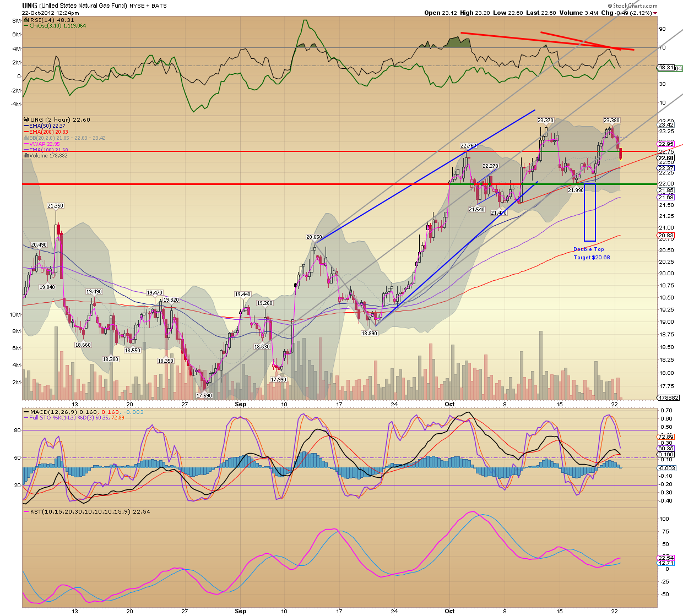Click the 'Oct' label below the volume bars
The image size is (683, 616).
pyautogui.click(x=449, y=404)
